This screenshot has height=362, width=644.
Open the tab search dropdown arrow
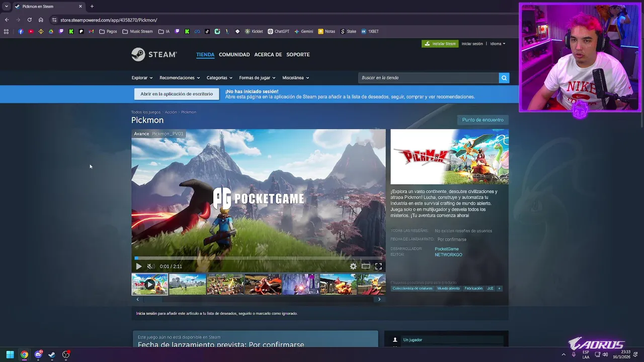point(6,7)
